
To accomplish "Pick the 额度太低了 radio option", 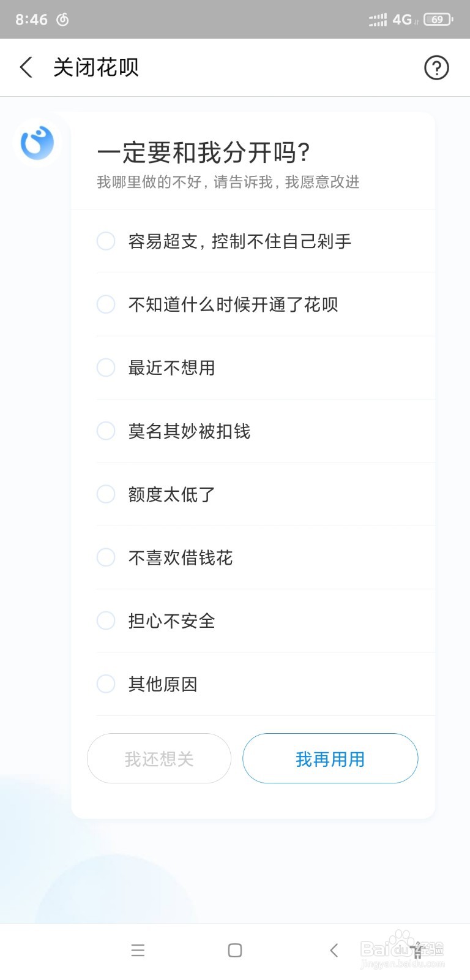I will (106, 494).
